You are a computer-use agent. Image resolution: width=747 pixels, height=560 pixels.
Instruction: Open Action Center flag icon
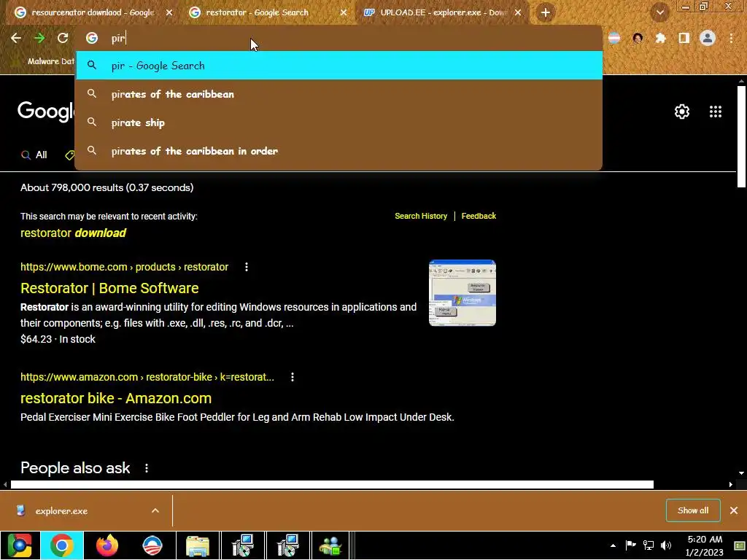[x=631, y=545]
